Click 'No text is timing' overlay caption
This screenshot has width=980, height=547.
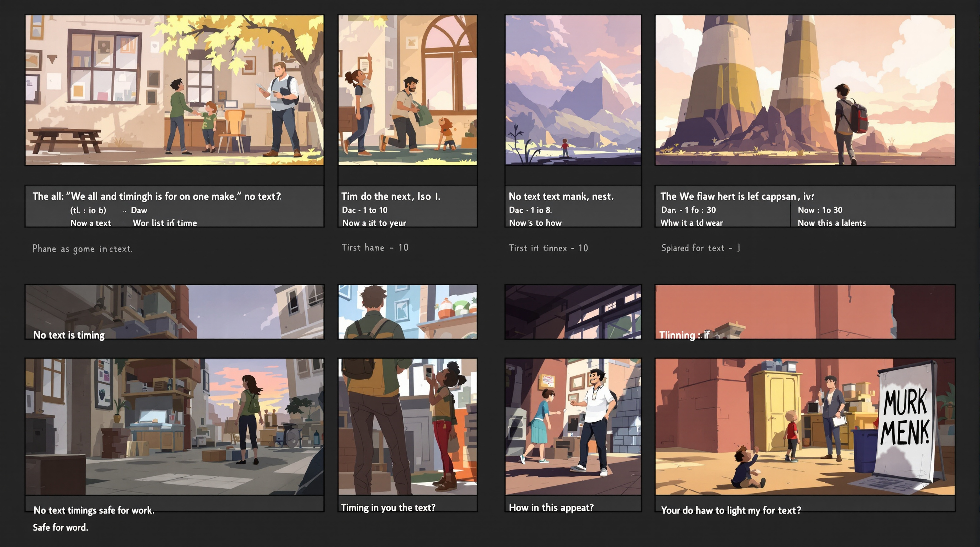[x=69, y=335]
